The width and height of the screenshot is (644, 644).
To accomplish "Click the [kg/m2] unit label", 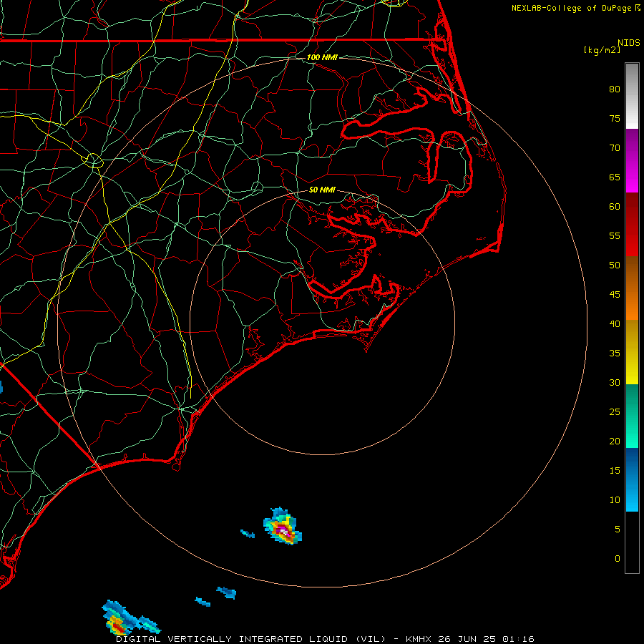I will point(602,50).
